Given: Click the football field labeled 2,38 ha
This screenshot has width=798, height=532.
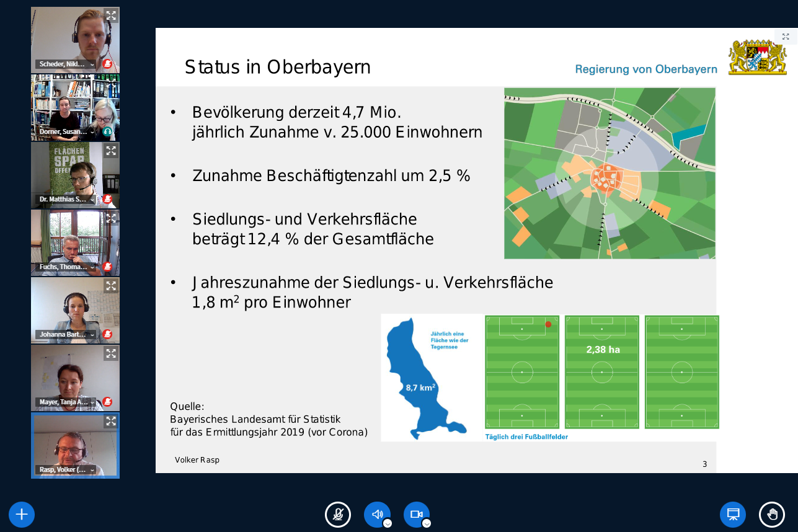Looking at the screenshot, I should coord(601,372).
